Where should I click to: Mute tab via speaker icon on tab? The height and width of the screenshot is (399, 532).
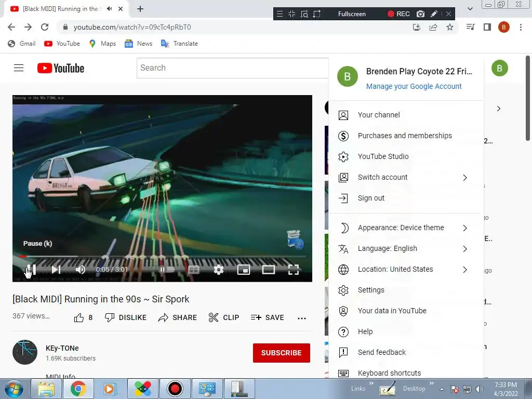tap(109, 9)
